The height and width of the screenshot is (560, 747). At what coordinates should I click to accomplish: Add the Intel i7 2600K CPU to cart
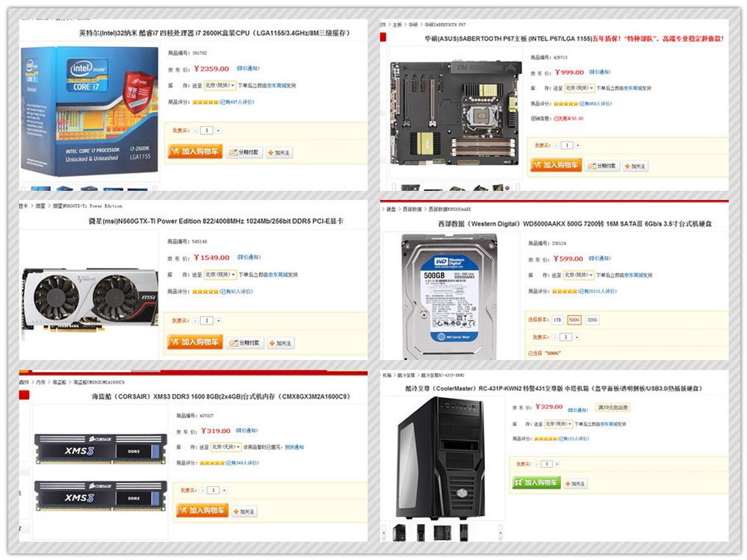[x=195, y=152]
